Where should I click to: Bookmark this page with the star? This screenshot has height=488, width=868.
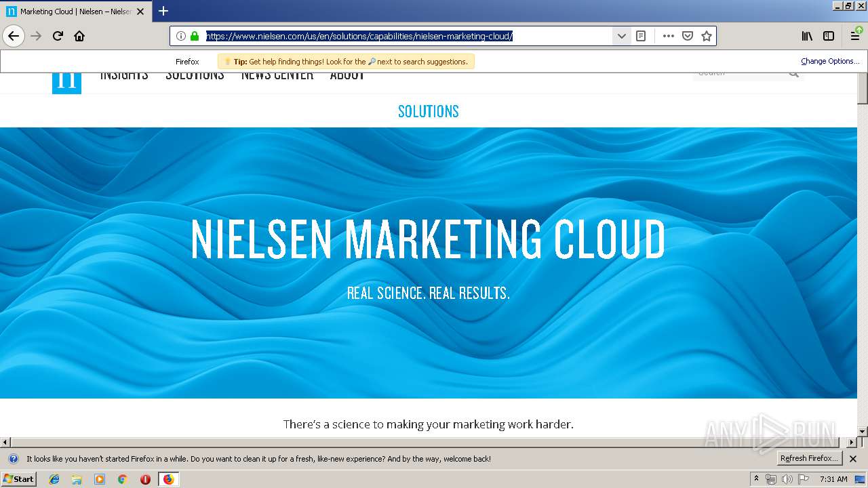pos(707,36)
